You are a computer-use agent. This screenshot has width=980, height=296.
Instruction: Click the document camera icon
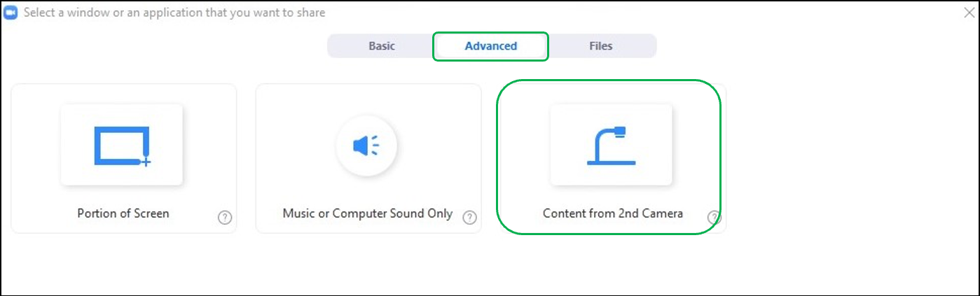coord(611,145)
